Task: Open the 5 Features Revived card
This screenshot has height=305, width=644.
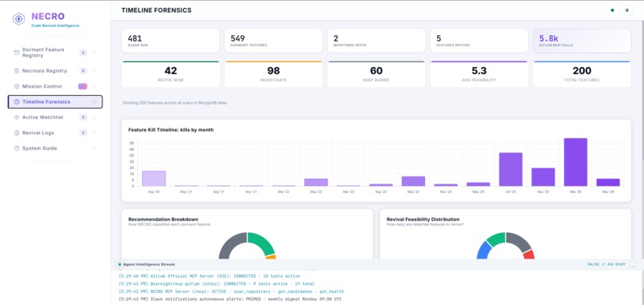Action: tap(479, 41)
